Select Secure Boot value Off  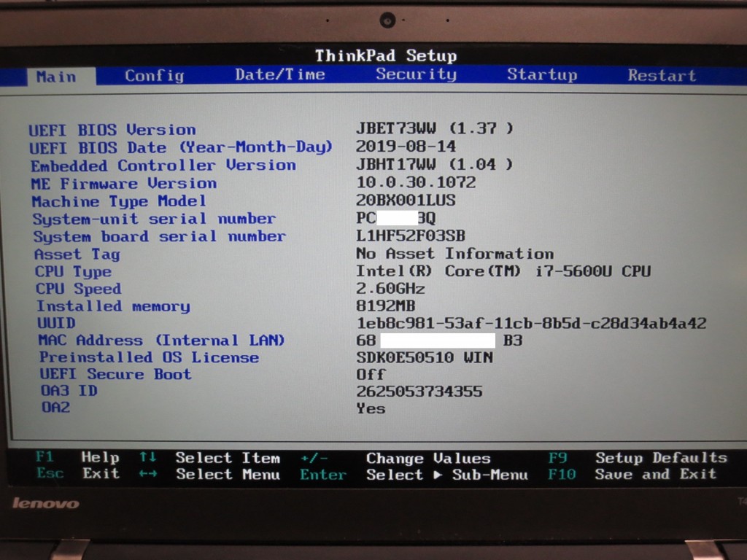point(371,374)
